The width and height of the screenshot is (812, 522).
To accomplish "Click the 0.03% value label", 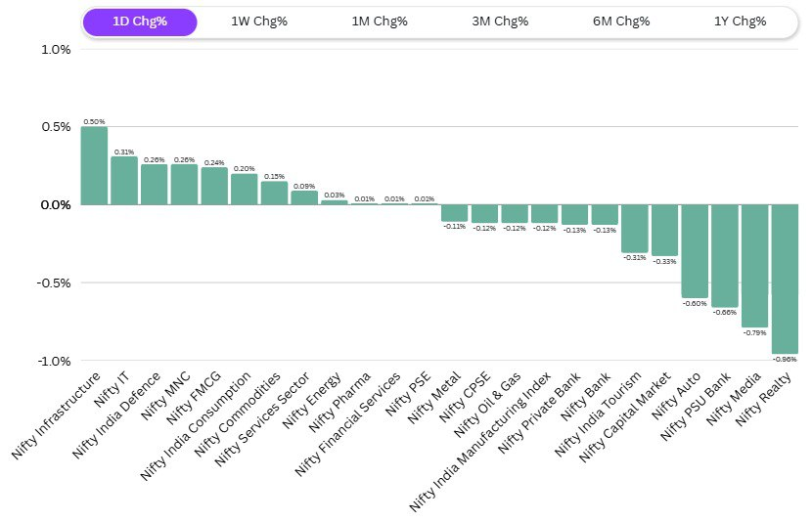I will (335, 196).
